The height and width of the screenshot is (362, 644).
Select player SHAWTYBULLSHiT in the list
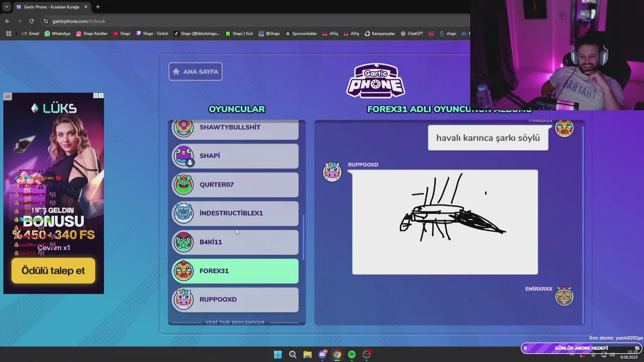235,129
